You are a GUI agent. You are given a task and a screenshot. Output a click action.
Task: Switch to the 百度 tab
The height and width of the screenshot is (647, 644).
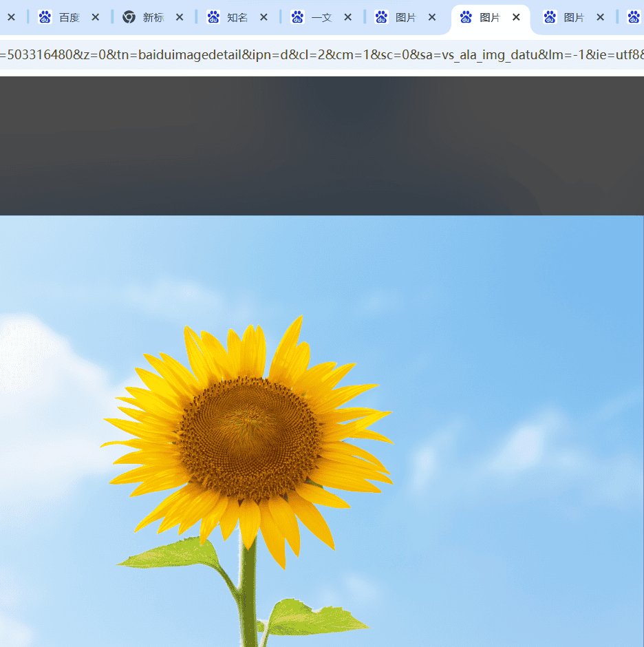[69, 17]
